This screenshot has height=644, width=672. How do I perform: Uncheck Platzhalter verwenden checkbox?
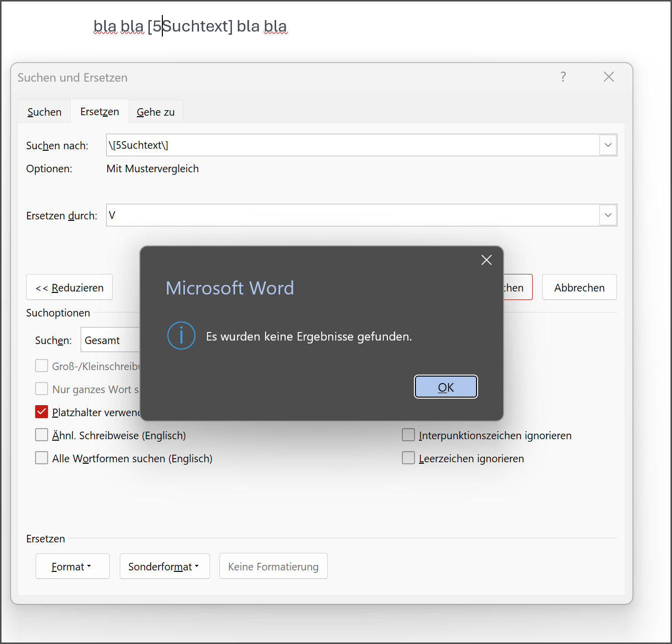42,412
